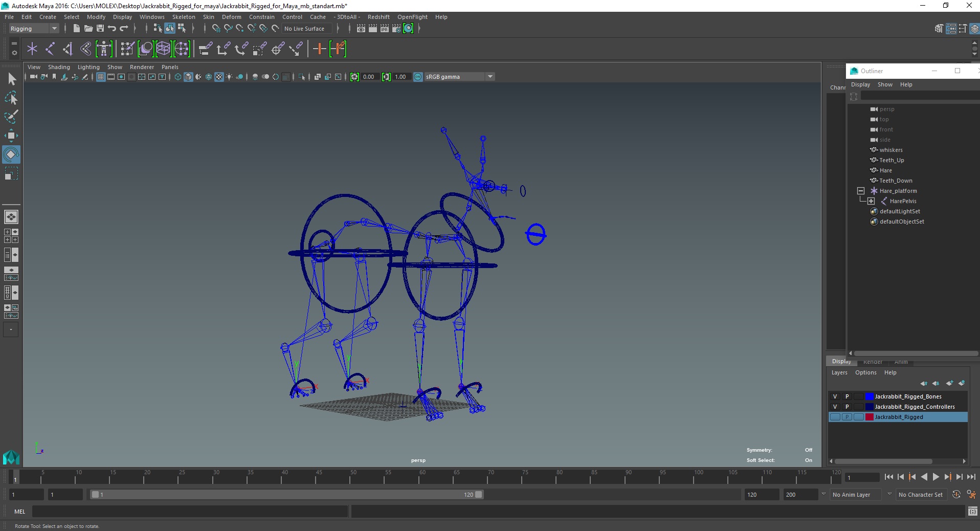Click the MEL command line input field
This screenshot has height=531, width=980.
[x=190, y=511]
